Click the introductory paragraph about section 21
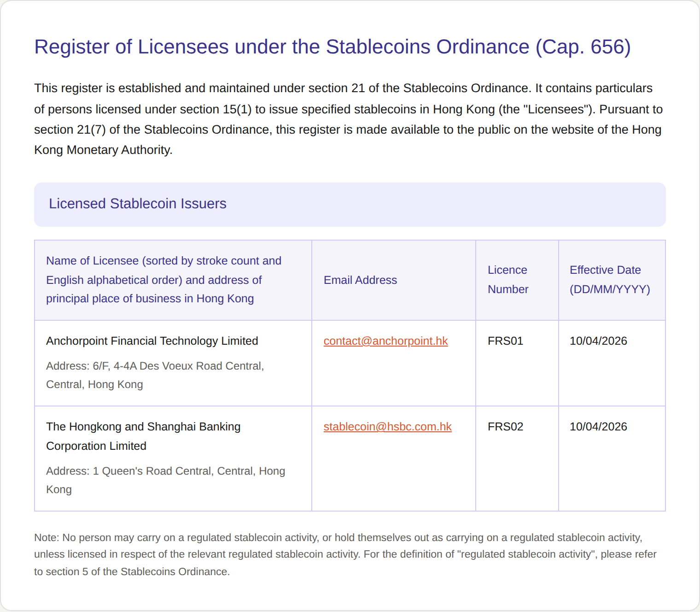Screen dimensions: 700x612 tap(349, 119)
